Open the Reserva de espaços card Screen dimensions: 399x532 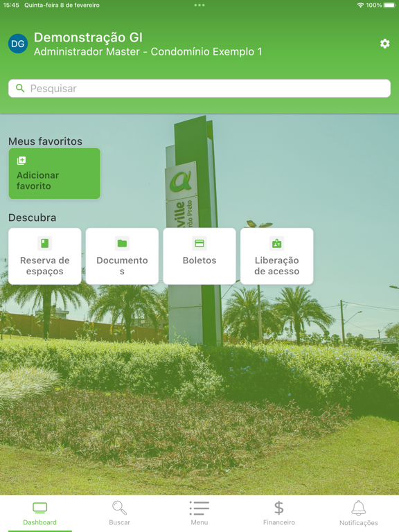[x=45, y=256]
